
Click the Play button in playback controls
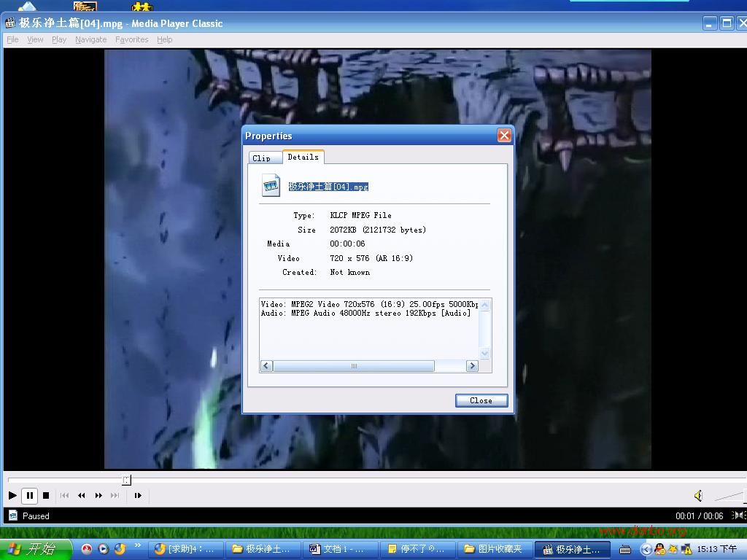click(x=12, y=495)
